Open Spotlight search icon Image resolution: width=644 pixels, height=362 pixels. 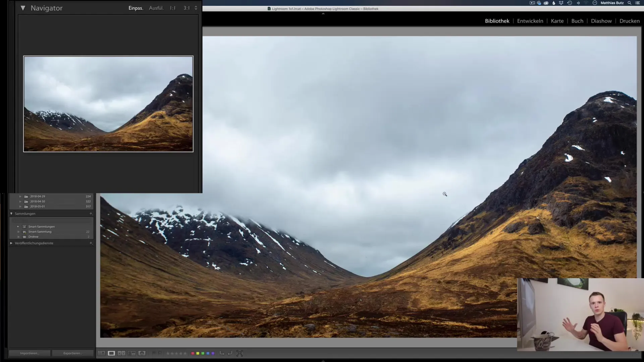[x=629, y=3]
